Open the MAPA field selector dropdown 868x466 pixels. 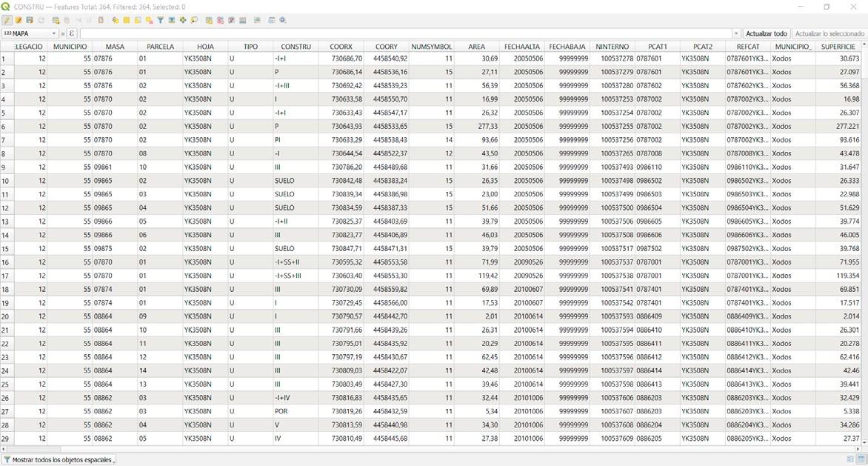pyautogui.click(x=30, y=34)
